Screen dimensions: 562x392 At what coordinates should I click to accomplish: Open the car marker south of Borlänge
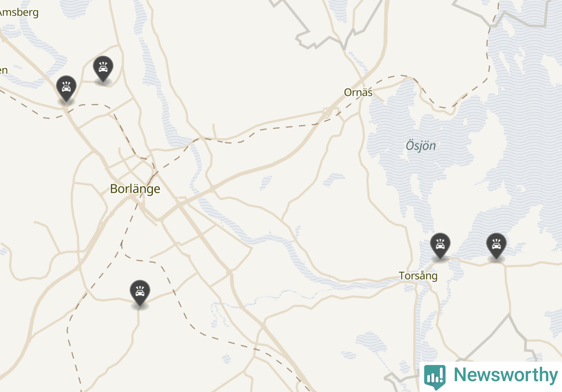(140, 293)
